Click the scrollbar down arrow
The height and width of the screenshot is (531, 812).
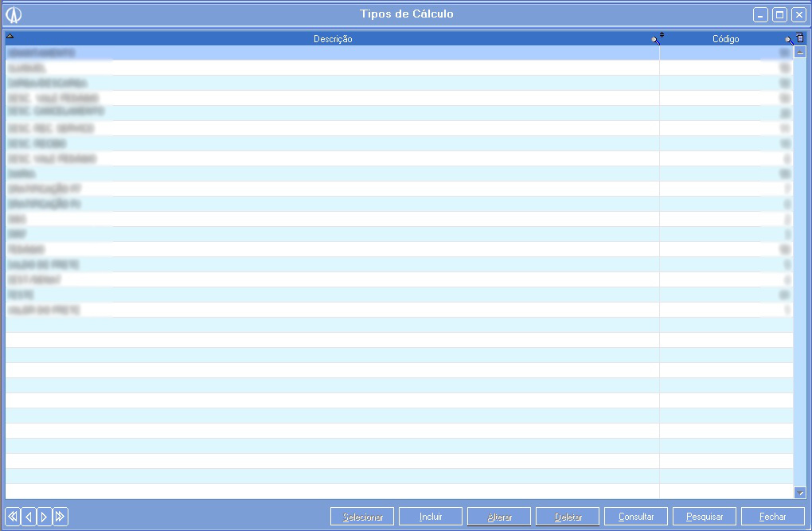pyautogui.click(x=800, y=493)
